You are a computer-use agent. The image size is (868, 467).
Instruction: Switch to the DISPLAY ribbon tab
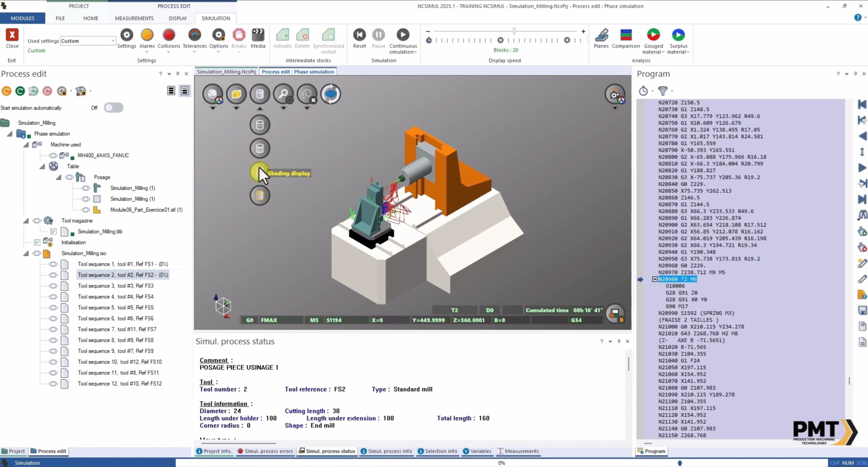tap(178, 18)
